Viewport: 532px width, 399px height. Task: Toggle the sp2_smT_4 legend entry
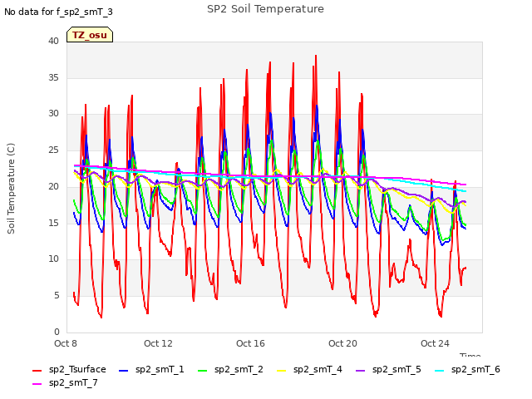point(309,369)
